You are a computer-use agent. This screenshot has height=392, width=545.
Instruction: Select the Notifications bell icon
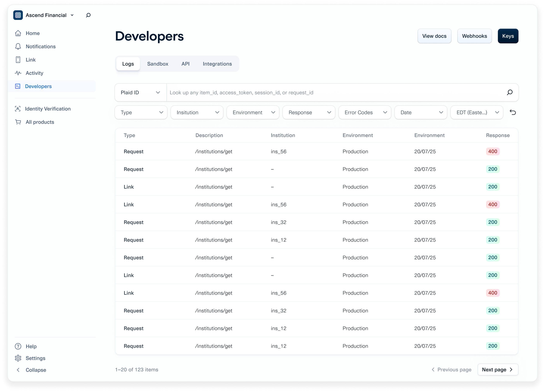(x=18, y=46)
